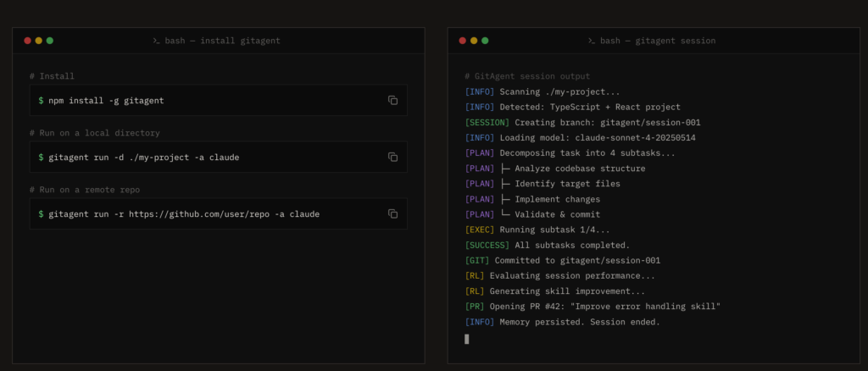Click 'Implement changes' plan line
Screen dimensions: 868x371
pos(558,199)
